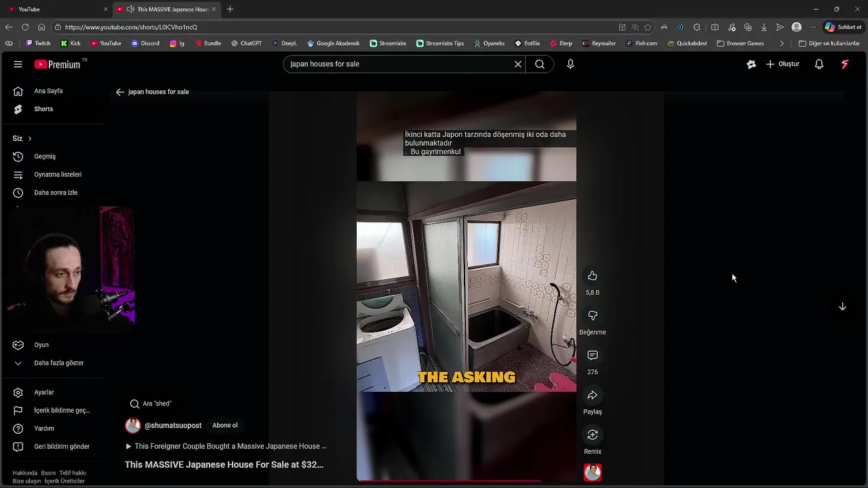This screenshot has height=488, width=868.
Task: Go to the browser home page
Action: (x=41, y=27)
